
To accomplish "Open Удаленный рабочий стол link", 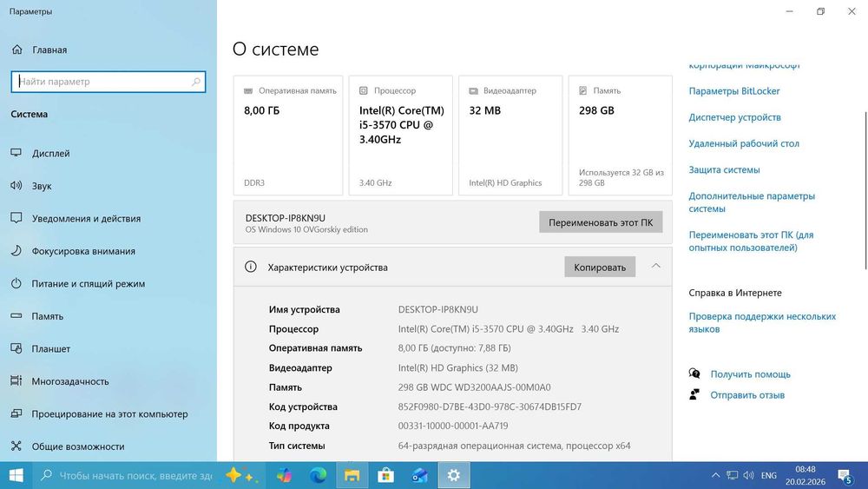I will pyautogui.click(x=744, y=143).
